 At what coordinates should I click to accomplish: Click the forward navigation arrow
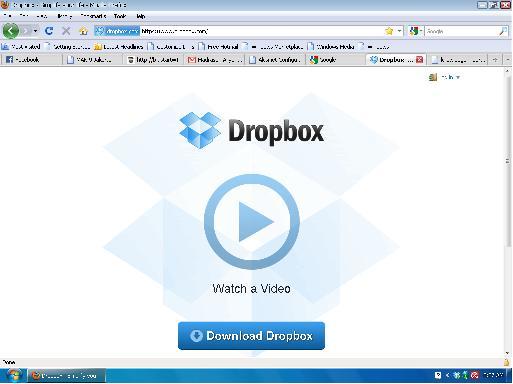[x=26, y=31]
